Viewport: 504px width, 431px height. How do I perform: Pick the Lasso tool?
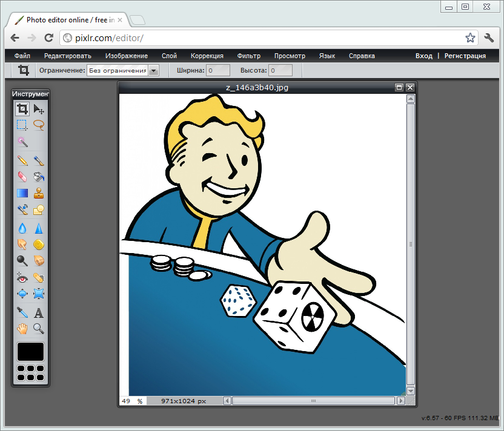click(39, 125)
